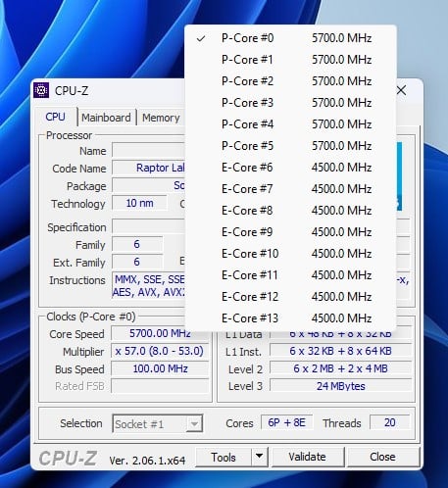
Task: Click the Close button at the bottom
Action: tap(382, 457)
